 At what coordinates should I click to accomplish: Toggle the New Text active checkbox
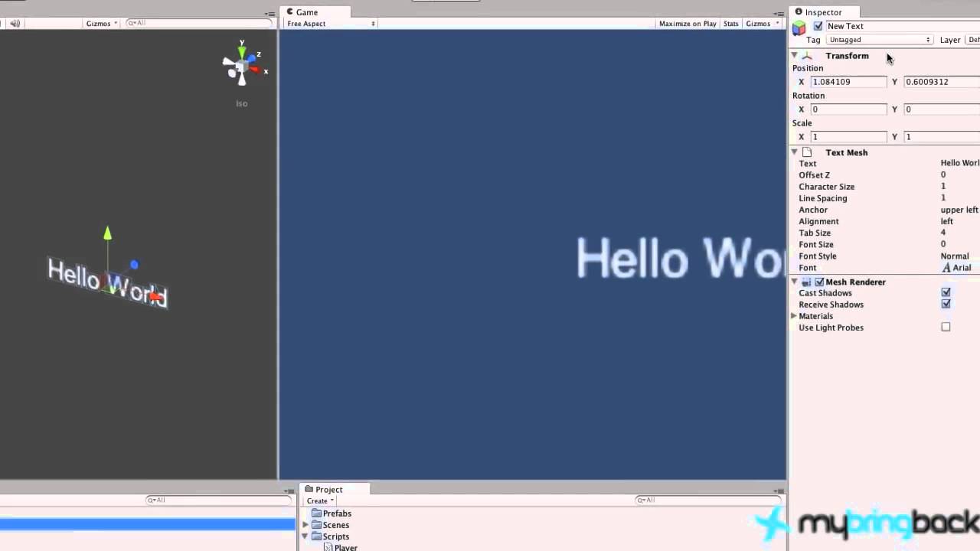point(818,26)
